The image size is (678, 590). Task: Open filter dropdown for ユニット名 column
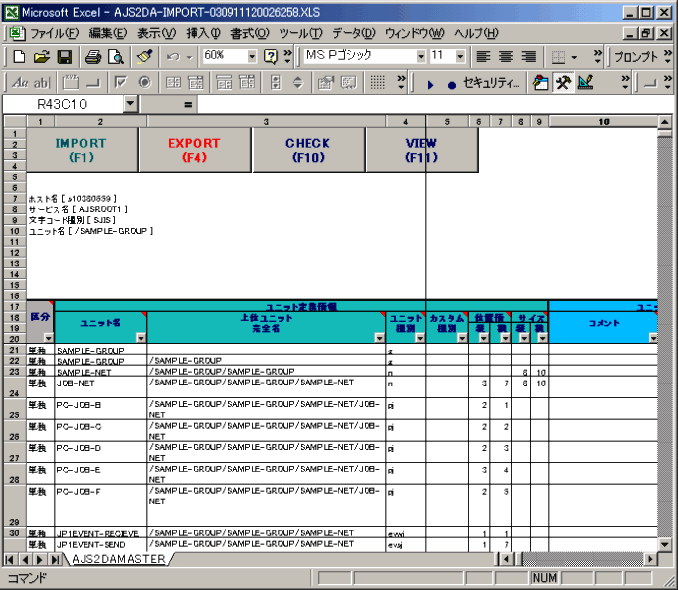click(x=141, y=338)
